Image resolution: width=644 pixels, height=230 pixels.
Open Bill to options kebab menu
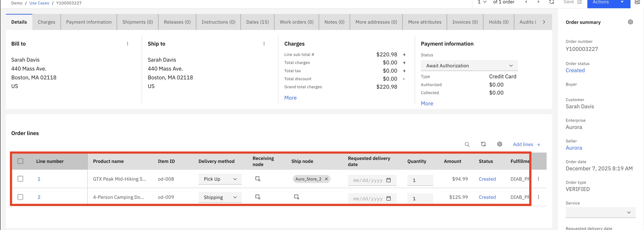coord(128,44)
